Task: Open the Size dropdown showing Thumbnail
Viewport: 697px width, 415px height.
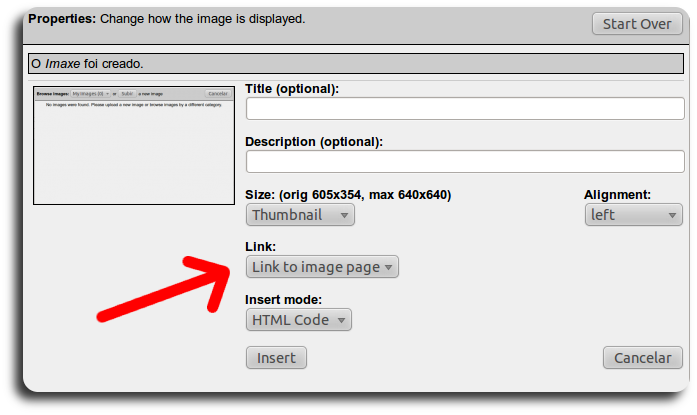Action: coord(300,215)
